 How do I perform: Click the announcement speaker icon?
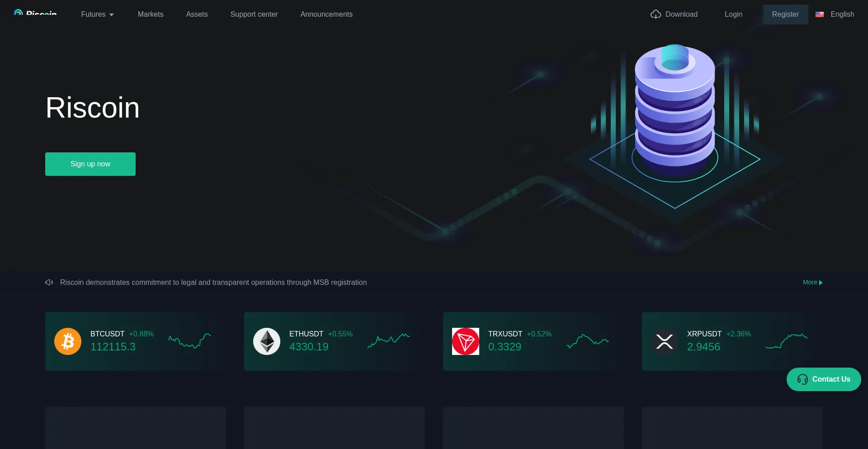pos(49,283)
